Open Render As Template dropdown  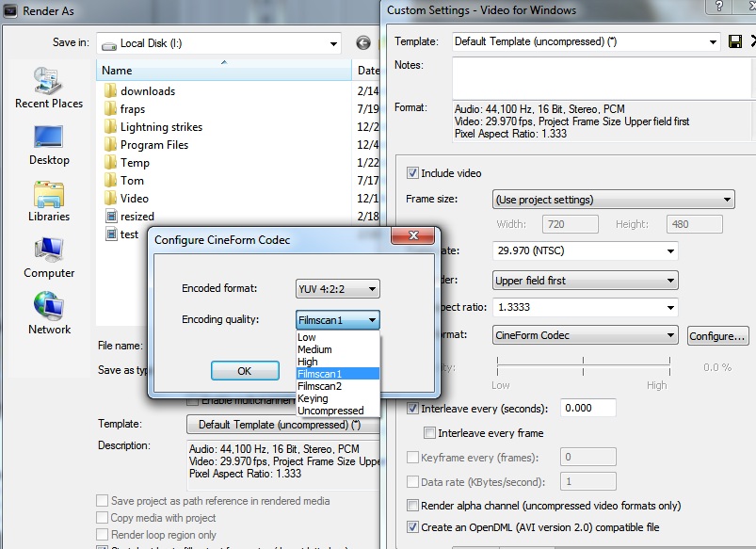click(283, 425)
